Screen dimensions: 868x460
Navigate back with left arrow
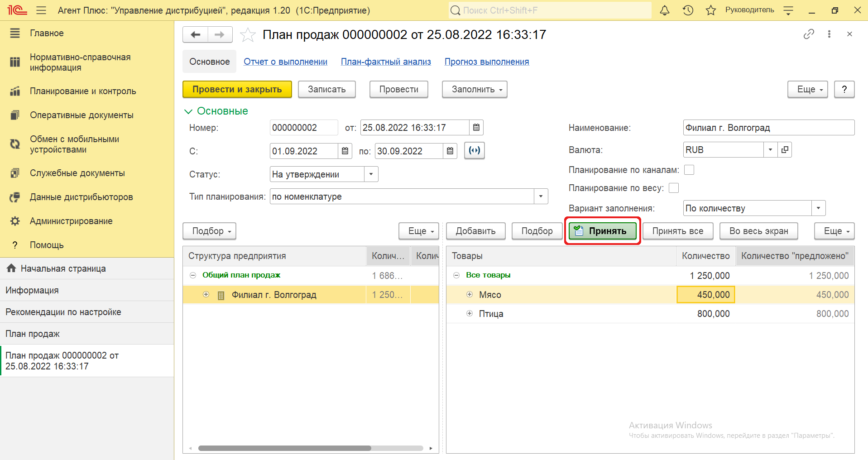tap(196, 35)
